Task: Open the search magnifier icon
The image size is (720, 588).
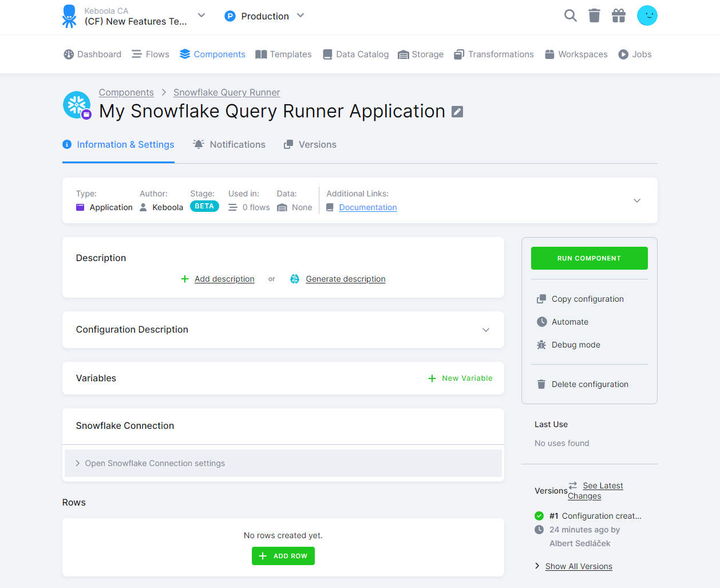Action: [x=570, y=15]
